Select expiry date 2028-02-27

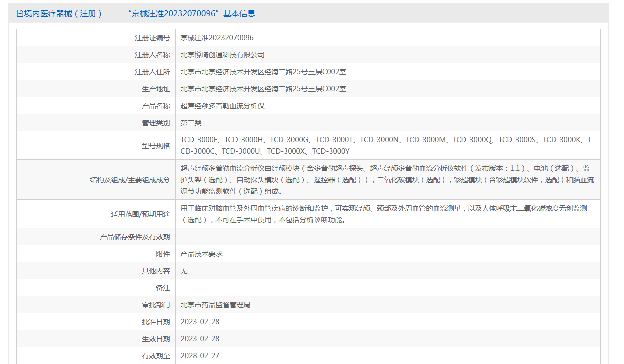[200, 356]
